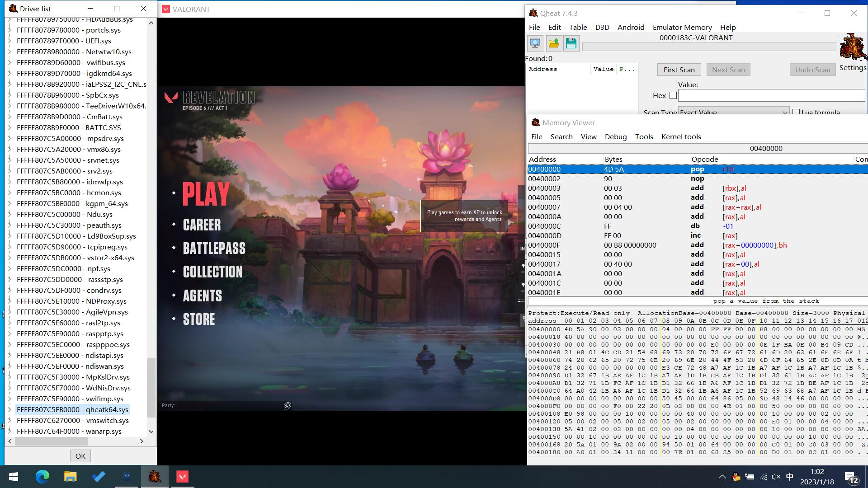Open Microsoft Edge from the taskbar
The image size is (868, 488).
click(x=42, y=476)
